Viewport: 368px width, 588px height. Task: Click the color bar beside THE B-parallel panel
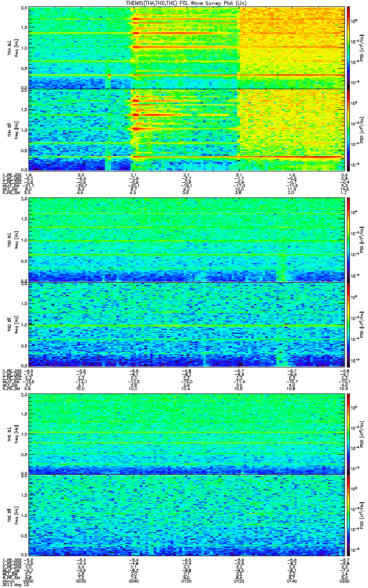click(x=348, y=515)
